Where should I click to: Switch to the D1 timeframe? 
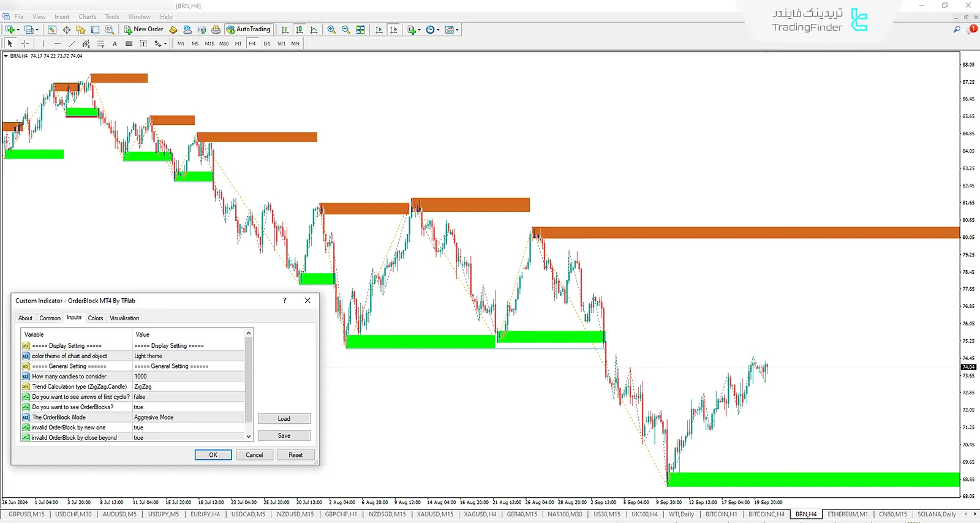pyautogui.click(x=266, y=43)
